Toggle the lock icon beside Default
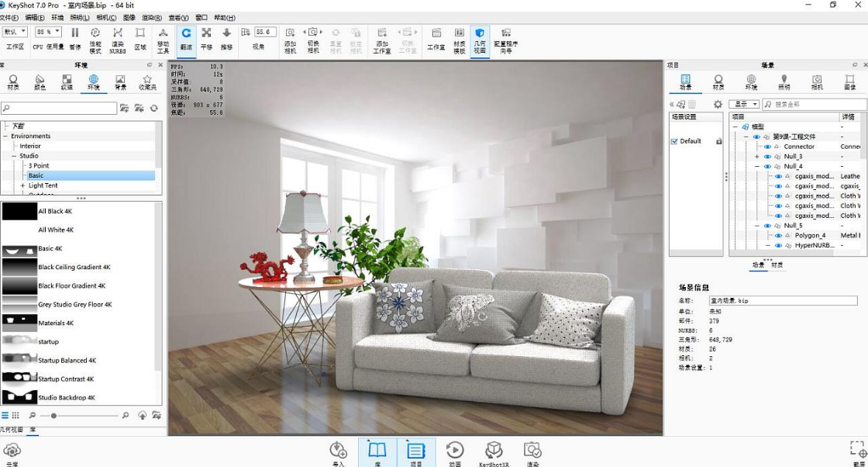 point(718,141)
